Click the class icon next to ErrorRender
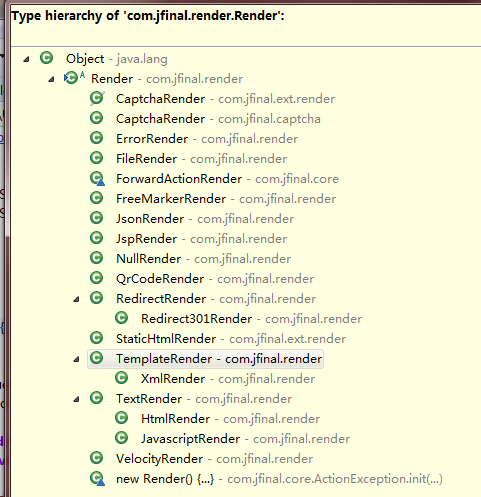481x497 pixels. [x=97, y=138]
